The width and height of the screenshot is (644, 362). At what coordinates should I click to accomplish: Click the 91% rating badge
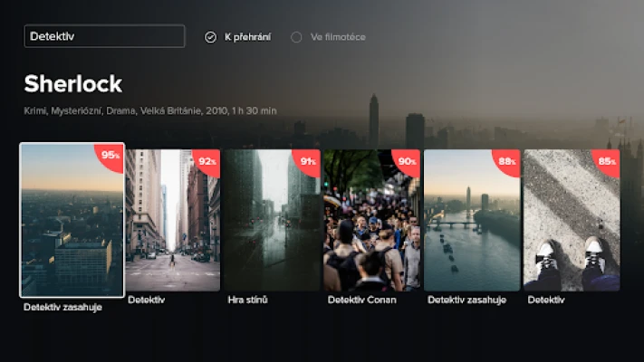308,162
